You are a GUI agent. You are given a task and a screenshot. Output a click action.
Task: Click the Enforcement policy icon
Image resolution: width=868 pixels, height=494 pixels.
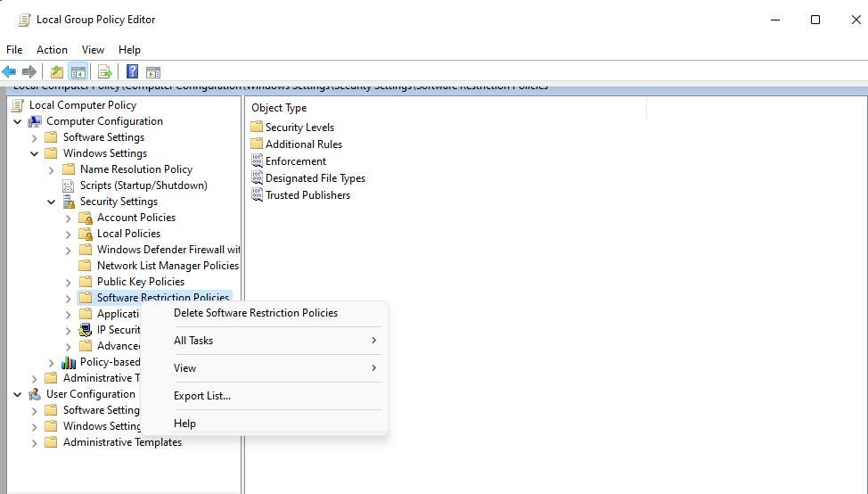click(257, 161)
